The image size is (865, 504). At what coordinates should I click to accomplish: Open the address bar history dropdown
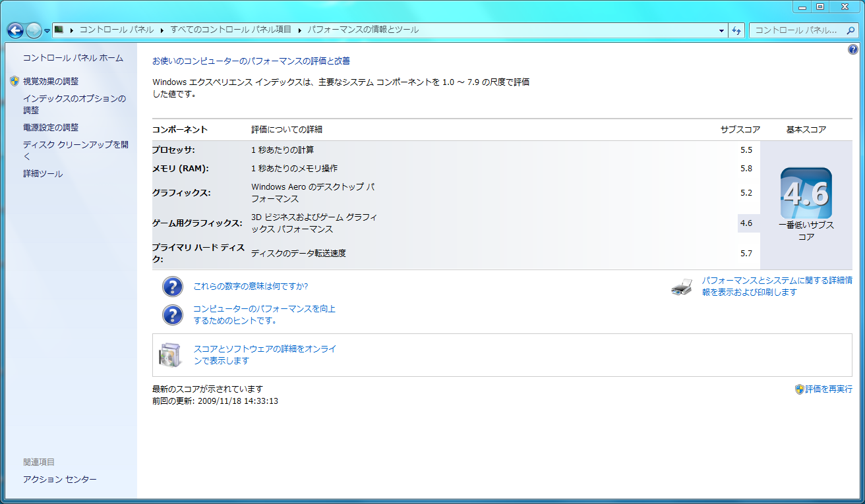[x=721, y=30]
